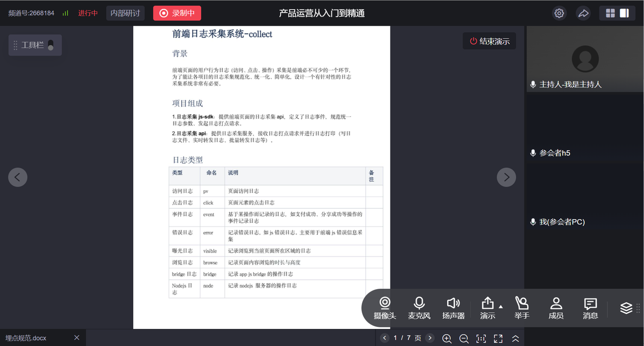Click the 曝光日志 table cell
This screenshot has height=346, width=644.
click(x=184, y=250)
